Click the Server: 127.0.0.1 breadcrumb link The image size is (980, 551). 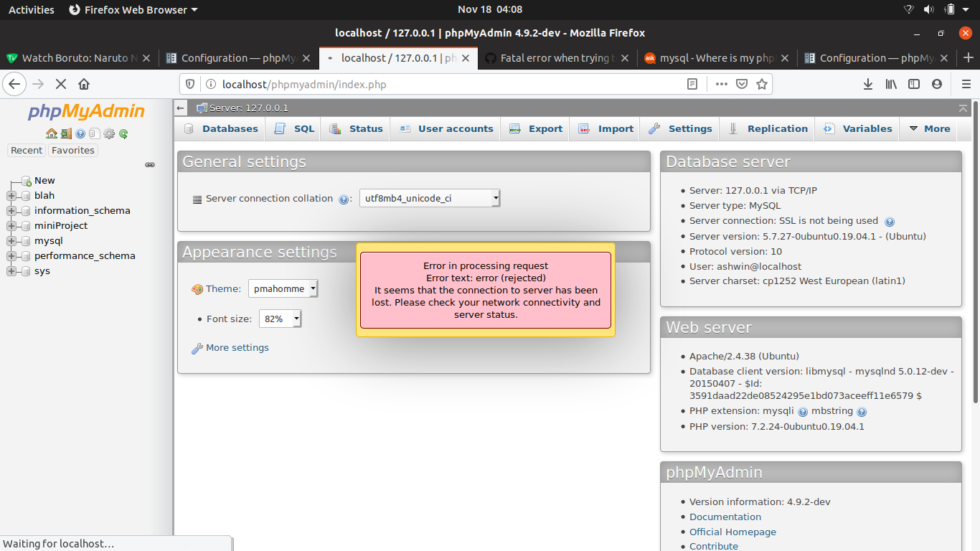click(x=248, y=108)
